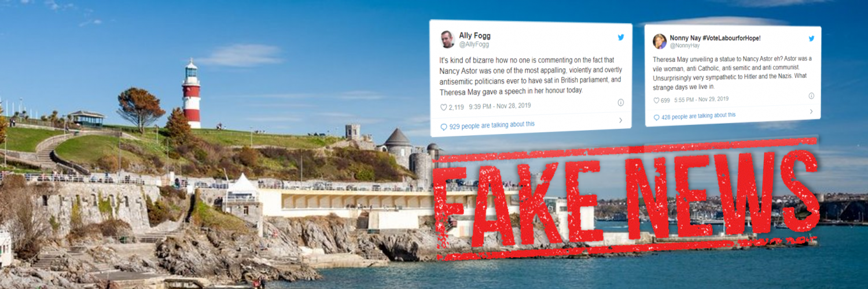The image size is (868, 289).
Task: Click the Twitter bird on Nonny Nay's tweet
Action: [811, 39]
